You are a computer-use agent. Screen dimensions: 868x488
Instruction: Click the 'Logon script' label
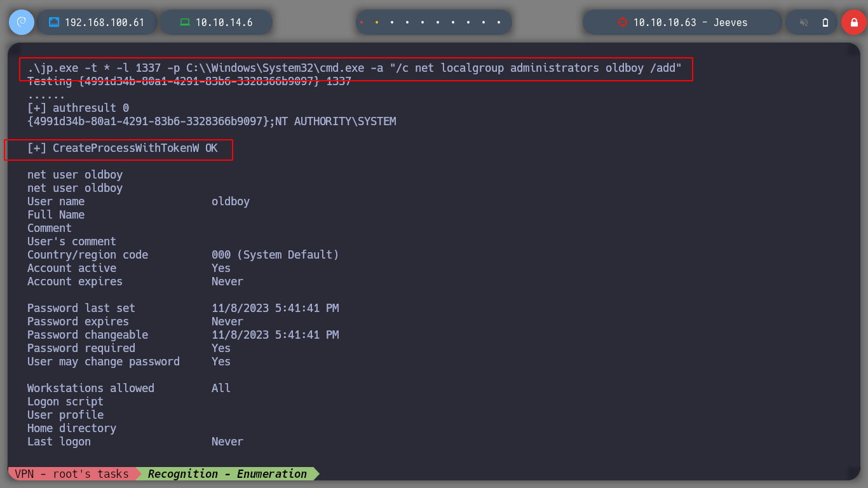point(65,402)
